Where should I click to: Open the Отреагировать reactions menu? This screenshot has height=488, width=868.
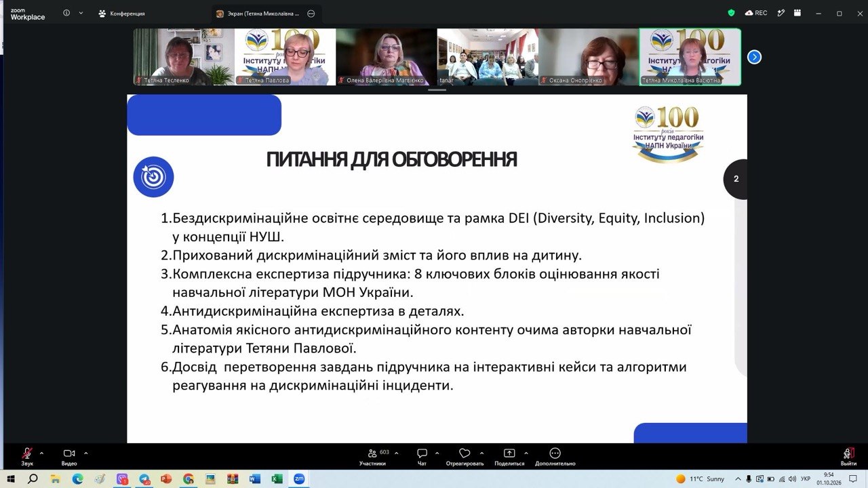pos(465,456)
